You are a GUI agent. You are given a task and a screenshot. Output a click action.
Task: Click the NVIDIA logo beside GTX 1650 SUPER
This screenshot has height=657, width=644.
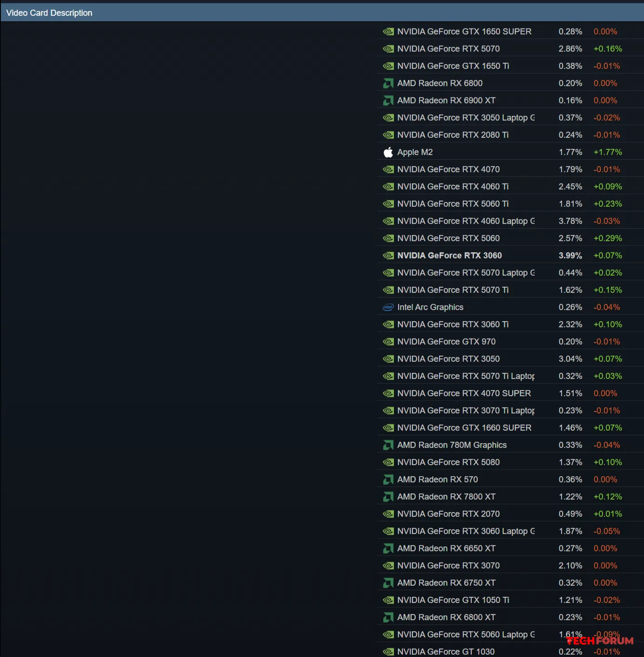388,32
